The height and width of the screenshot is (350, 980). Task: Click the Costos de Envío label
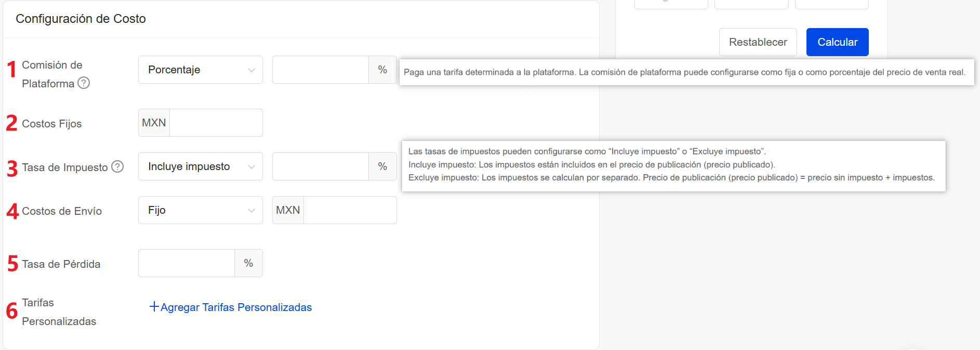coord(62,211)
